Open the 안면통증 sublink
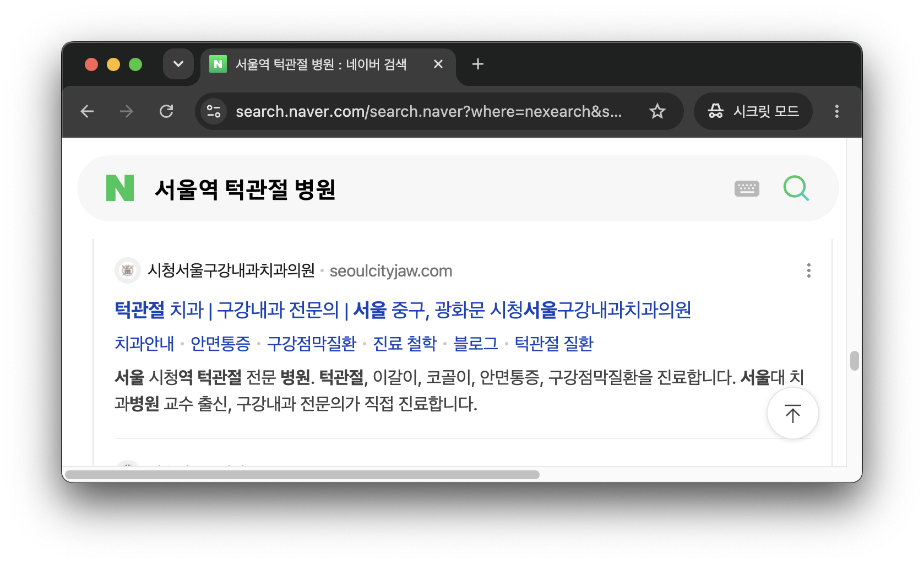 [220, 344]
